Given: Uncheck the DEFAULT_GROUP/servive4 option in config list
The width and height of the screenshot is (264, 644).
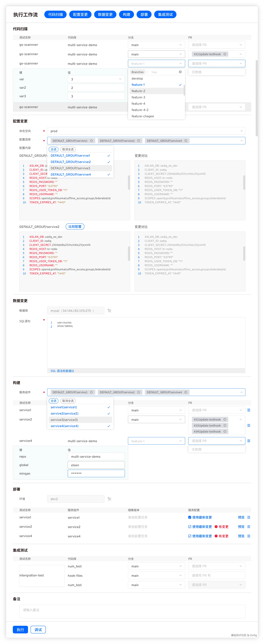Looking at the screenshot, I should (x=80, y=174).
